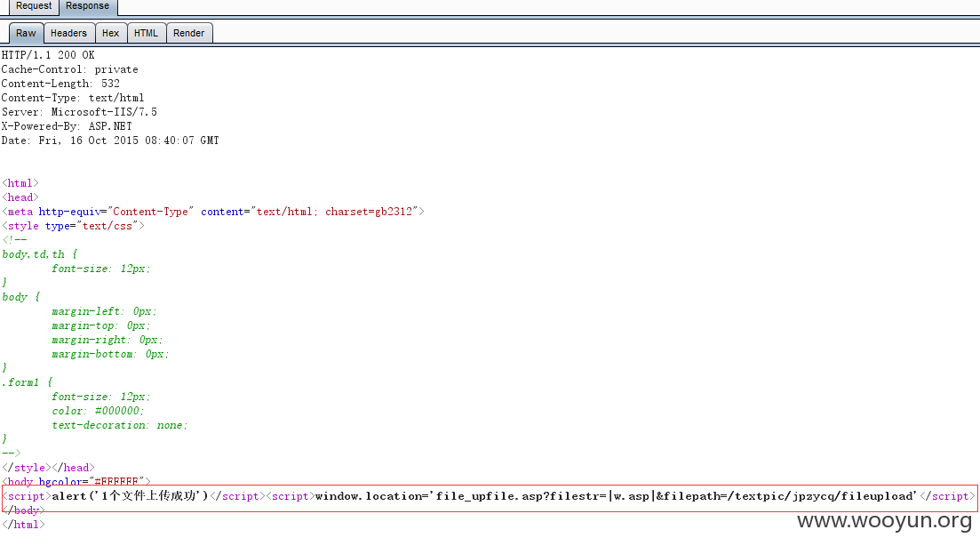
Task: Show the Headers tab
Action: 68,33
